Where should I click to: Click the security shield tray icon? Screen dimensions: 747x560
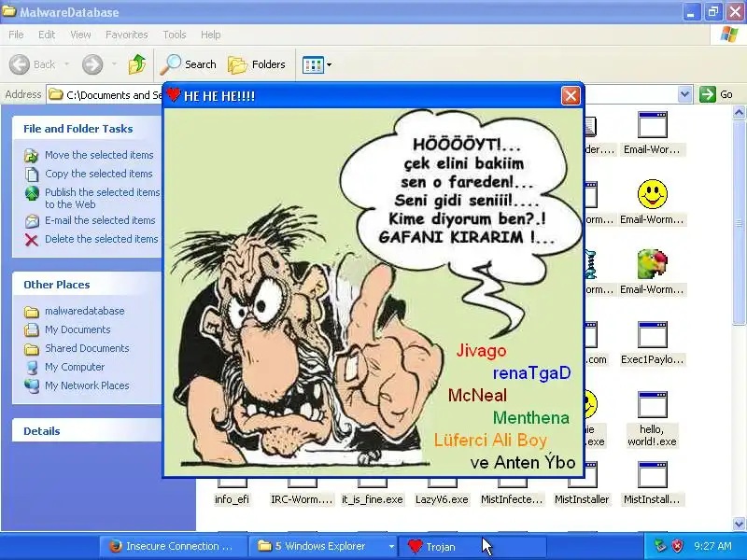click(x=677, y=546)
